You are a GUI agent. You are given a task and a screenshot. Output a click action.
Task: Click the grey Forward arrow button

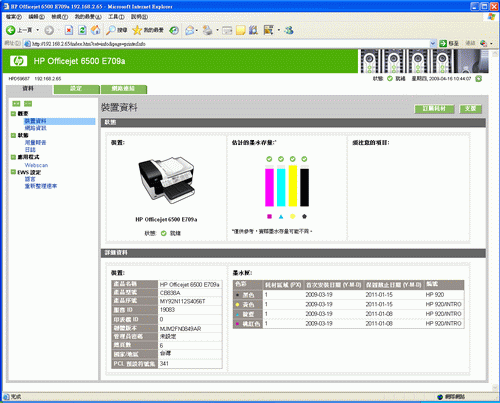(49, 30)
